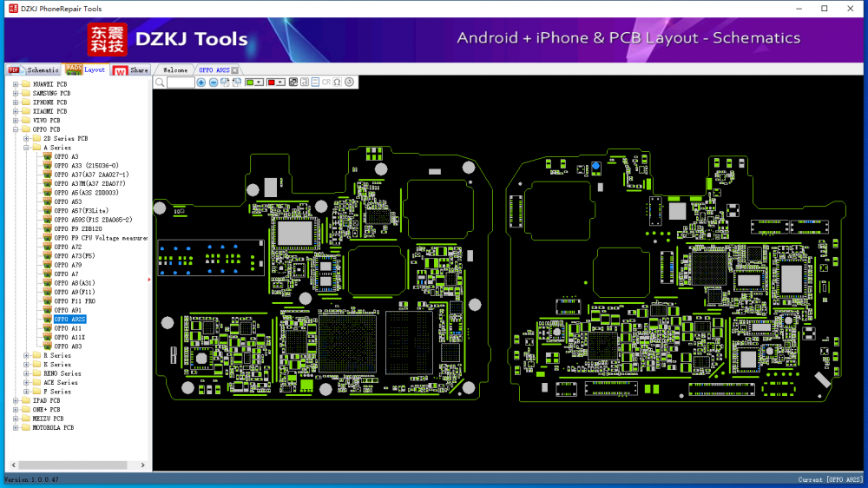Screen dimensions: 868x488
Task: Click the Omega resistance toolbar icon
Action: click(x=337, y=82)
